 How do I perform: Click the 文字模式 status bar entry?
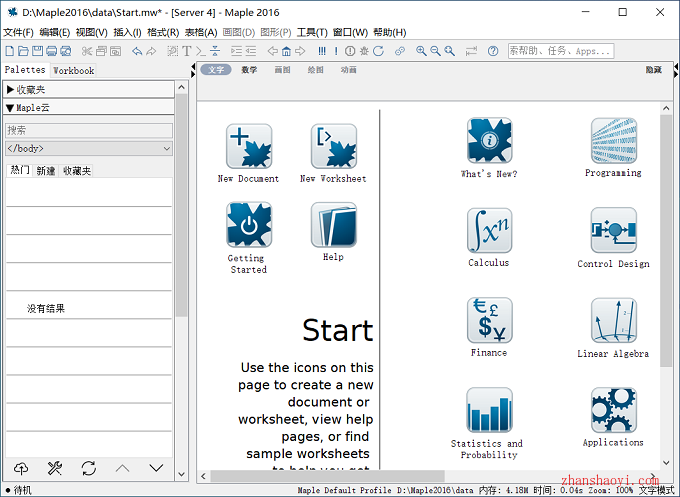tap(657, 490)
